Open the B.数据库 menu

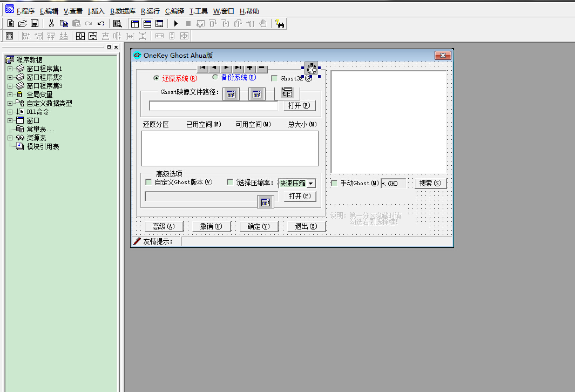click(123, 11)
